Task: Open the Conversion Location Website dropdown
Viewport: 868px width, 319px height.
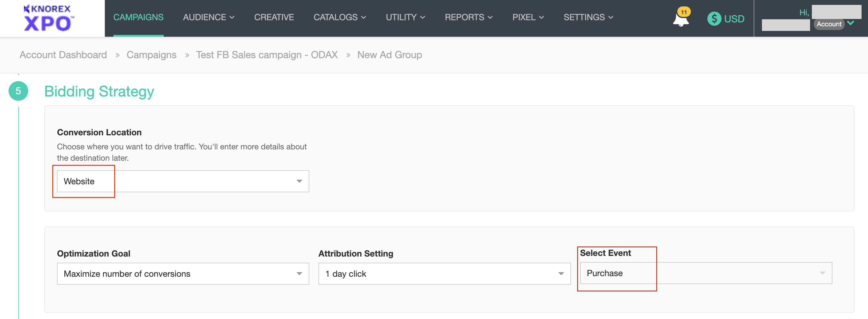Action: coord(183,181)
